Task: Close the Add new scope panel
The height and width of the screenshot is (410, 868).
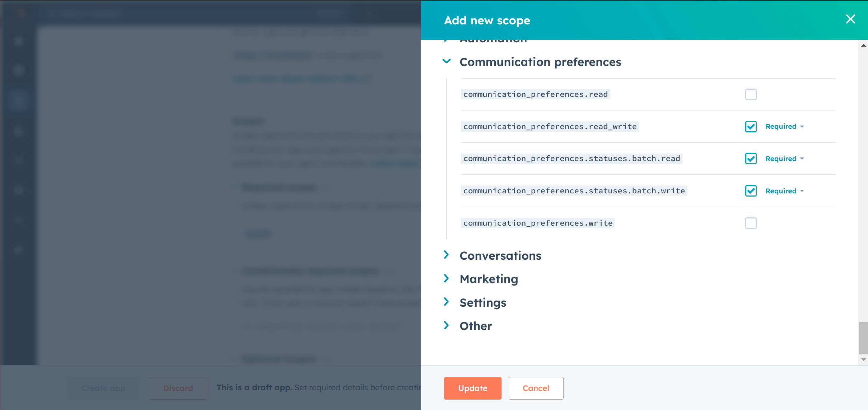Action: click(x=850, y=19)
